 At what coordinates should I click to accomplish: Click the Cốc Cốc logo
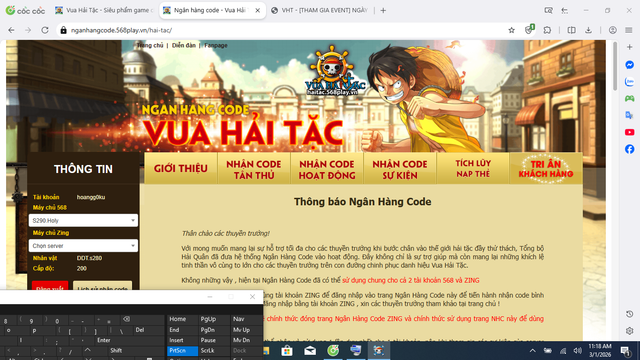click(x=25, y=11)
